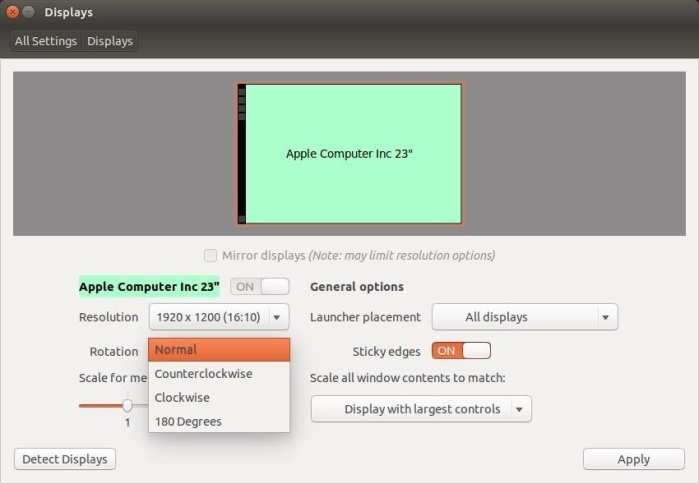Click the All Settings button
699x484 pixels.
click(x=45, y=41)
